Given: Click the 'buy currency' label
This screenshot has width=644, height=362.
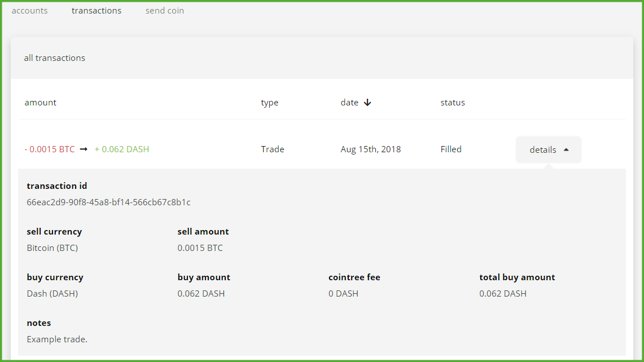Looking at the screenshot, I should (55, 277).
